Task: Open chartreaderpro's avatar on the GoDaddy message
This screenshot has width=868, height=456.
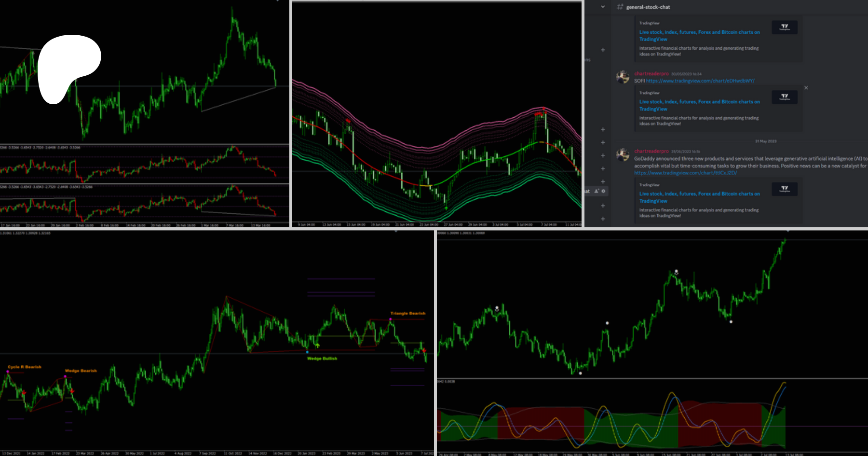Action: tap(623, 155)
